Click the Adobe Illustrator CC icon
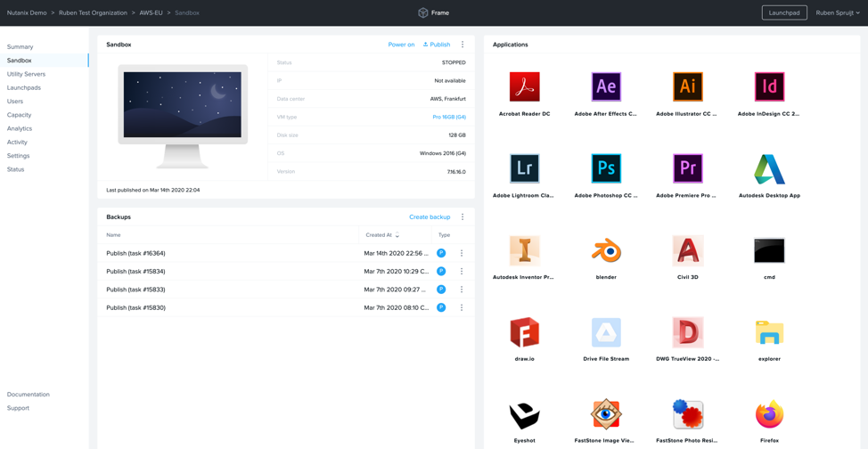The height and width of the screenshot is (449, 868). [x=687, y=87]
